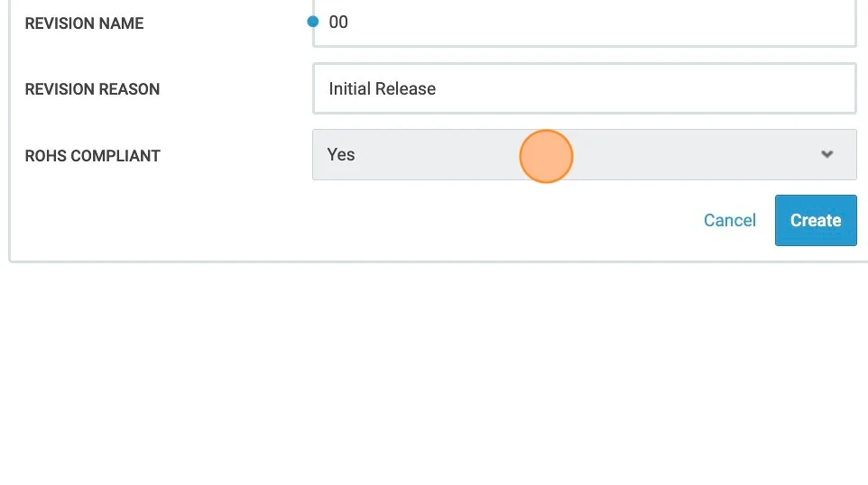This screenshot has height=485, width=868.
Task: Cancel the revision creation form
Action: click(729, 220)
